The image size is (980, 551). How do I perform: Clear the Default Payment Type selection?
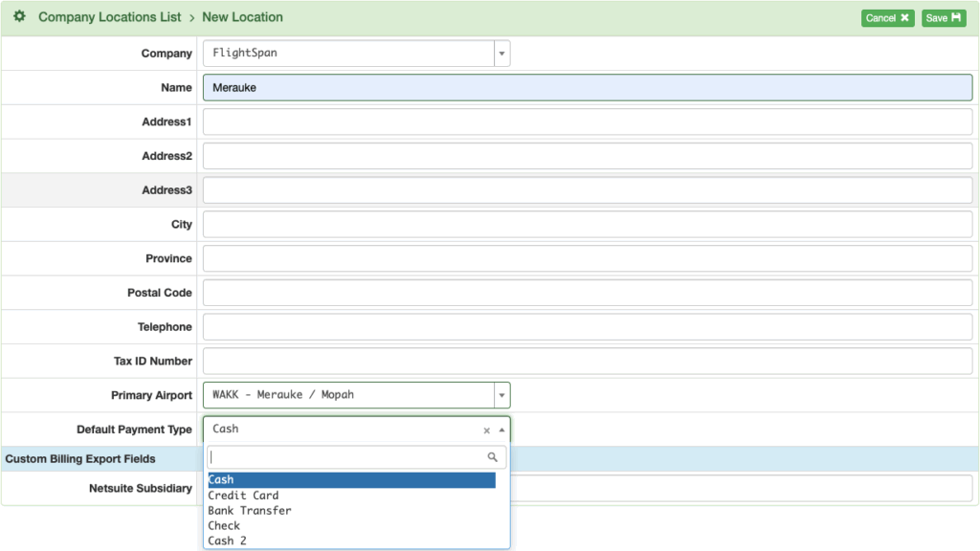pyautogui.click(x=486, y=430)
